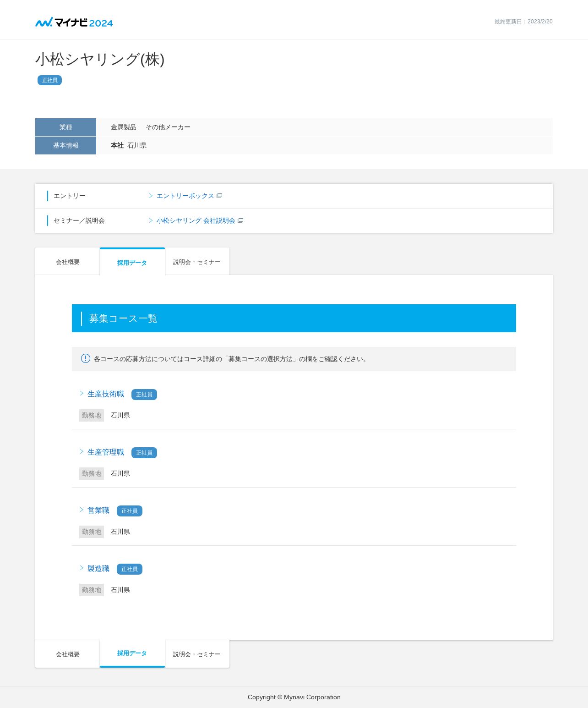This screenshot has height=708, width=588.
Task: Switch to bottom 説明会・セミナー tab
Action: pyautogui.click(x=197, y=654)
